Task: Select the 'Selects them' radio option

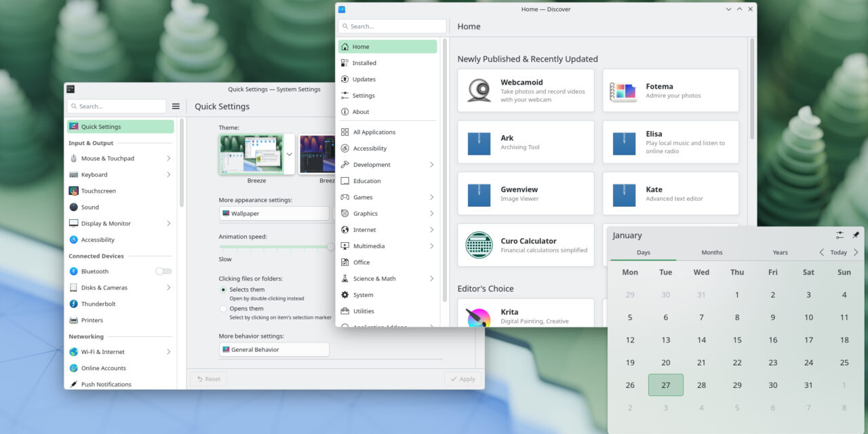Action: 223,290
